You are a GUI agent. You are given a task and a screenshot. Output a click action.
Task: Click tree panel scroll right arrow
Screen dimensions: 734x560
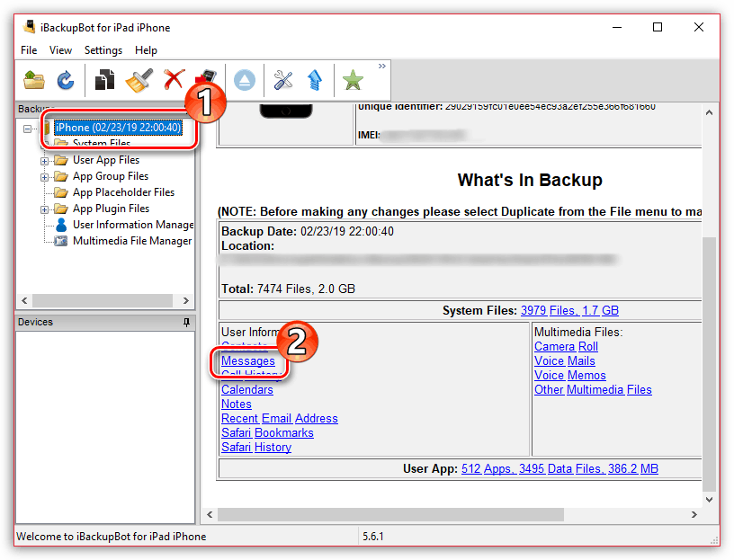click(186, 300)
